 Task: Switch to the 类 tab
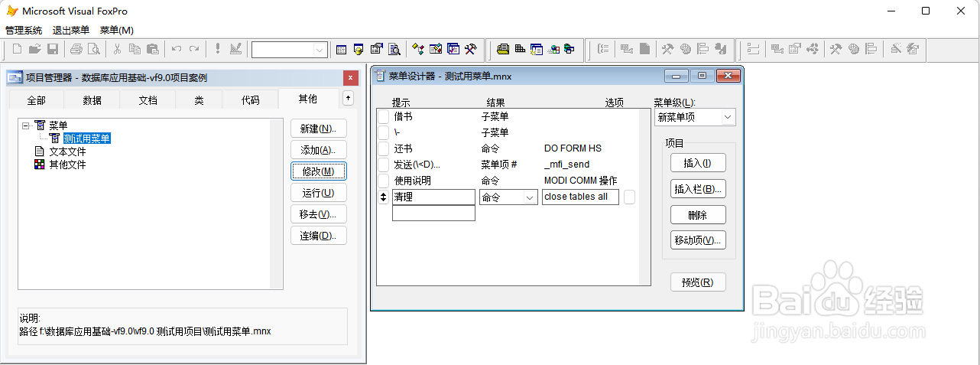[x=199, y=100]
